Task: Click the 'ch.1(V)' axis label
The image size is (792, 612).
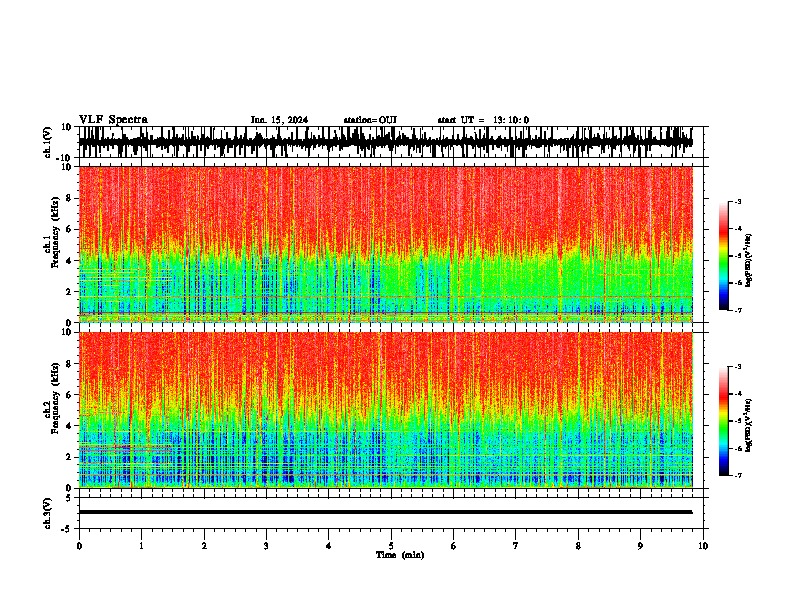Action: (x=47, y=142)
